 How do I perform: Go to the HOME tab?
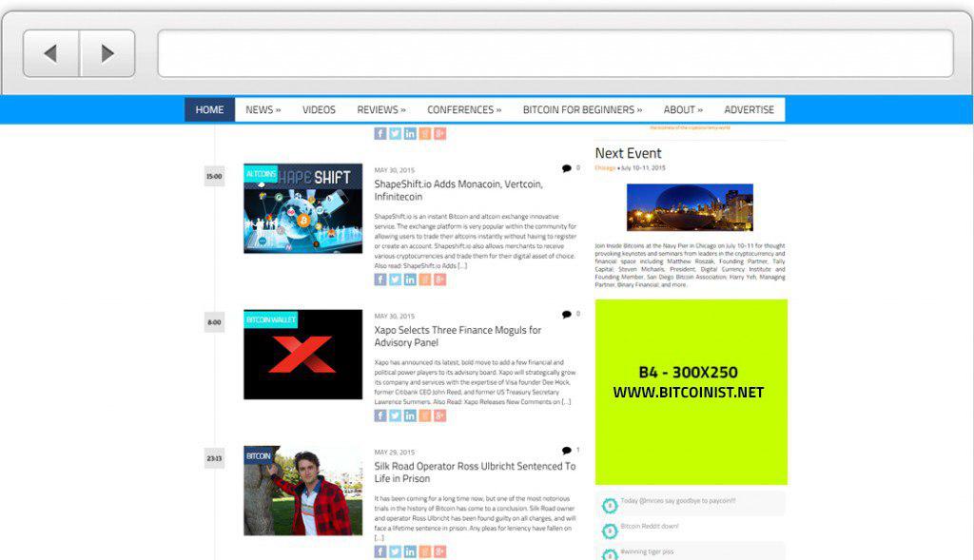[209, 109]
